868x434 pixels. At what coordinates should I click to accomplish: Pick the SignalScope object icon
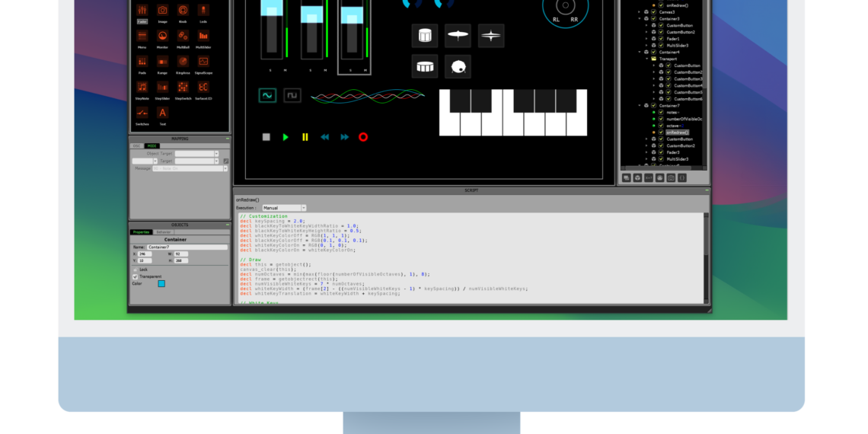pos(203,62)
